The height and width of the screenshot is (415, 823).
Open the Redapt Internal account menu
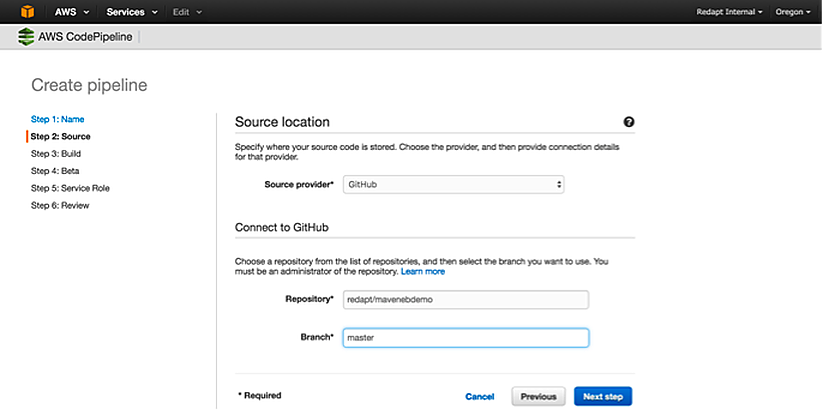[x=730, y=12]
